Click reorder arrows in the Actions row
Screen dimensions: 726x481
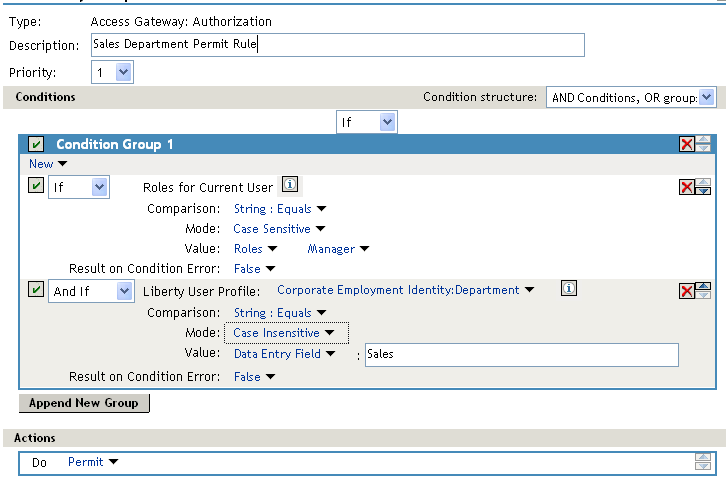pos(703,462)
